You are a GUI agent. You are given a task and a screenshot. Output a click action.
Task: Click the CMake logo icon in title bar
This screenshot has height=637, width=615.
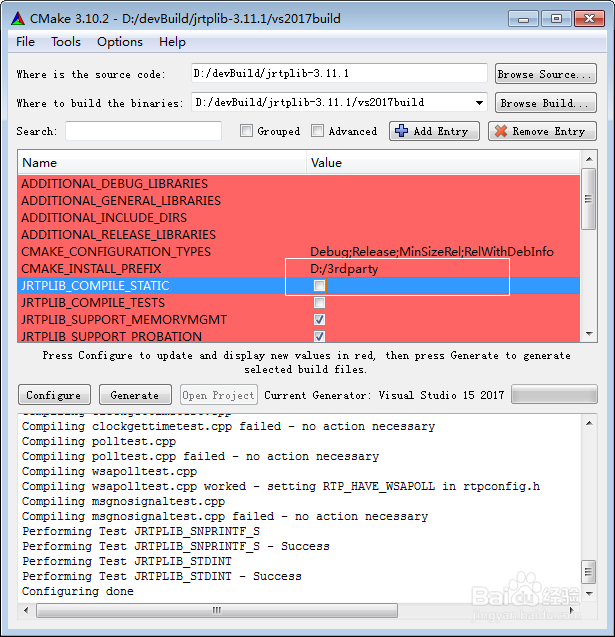click(x=18, y=18)
